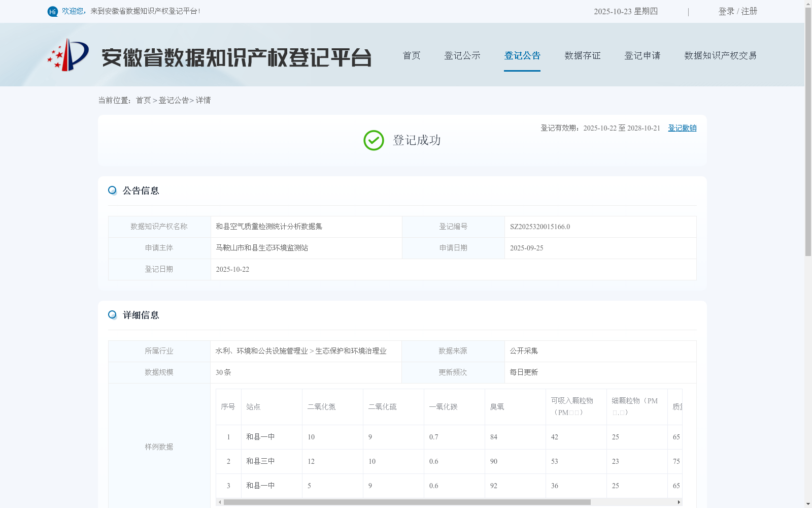Image resolution: width=812 pixels, height=508 pixels.
Task: Click the PM10 value 53 in row 2
Action: pyautogui.click(x=554, y=461)
